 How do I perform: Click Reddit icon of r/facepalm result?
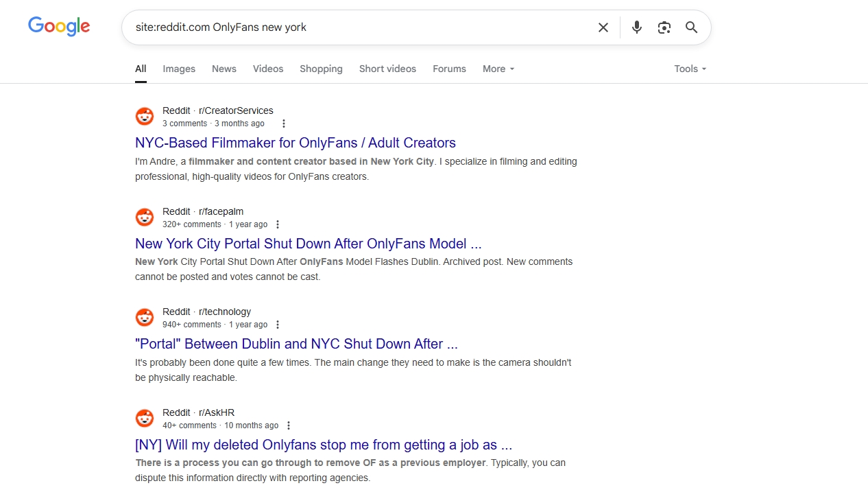(x=145, y=218)
